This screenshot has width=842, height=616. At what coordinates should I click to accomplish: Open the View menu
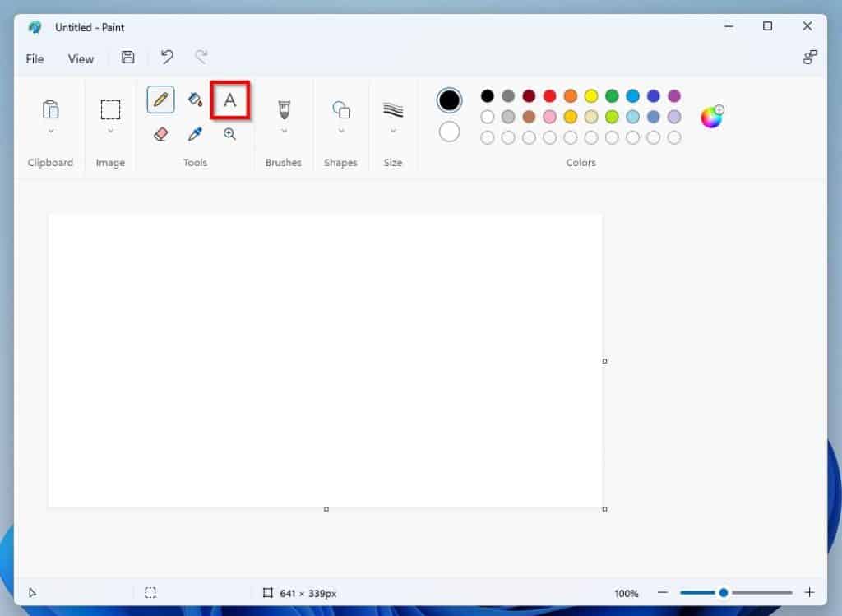tap(81, 58)
